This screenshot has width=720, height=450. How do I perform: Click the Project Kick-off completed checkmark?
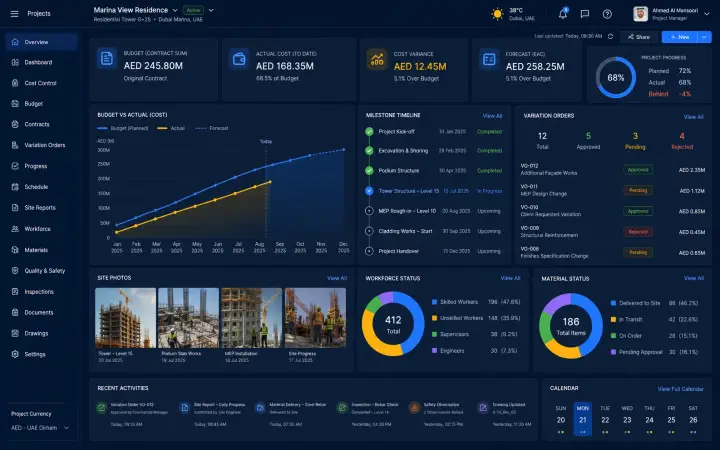click(369, 132)
